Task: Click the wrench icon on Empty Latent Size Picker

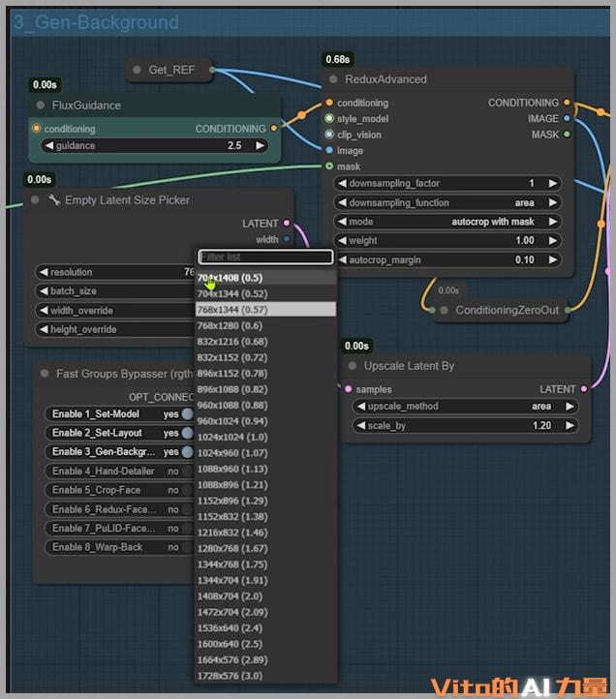Action: coord(54,199)
